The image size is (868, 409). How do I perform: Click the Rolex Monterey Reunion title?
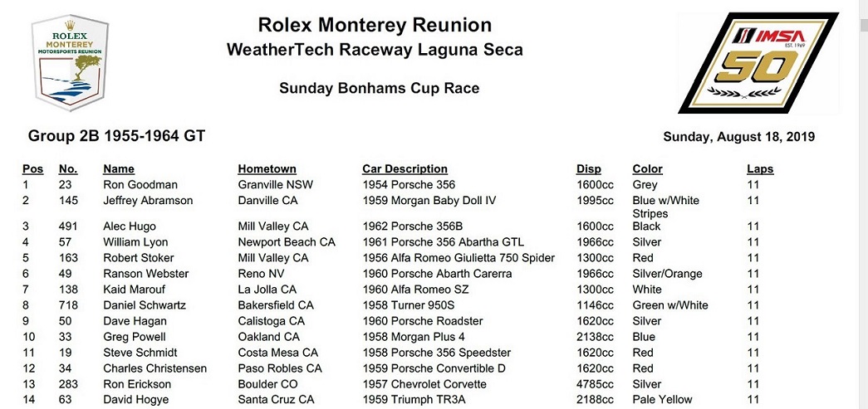point(375,25)
